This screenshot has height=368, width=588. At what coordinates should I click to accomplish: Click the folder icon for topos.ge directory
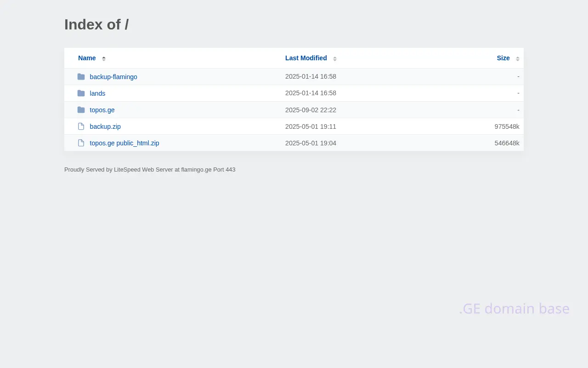[x=81, y=110]
